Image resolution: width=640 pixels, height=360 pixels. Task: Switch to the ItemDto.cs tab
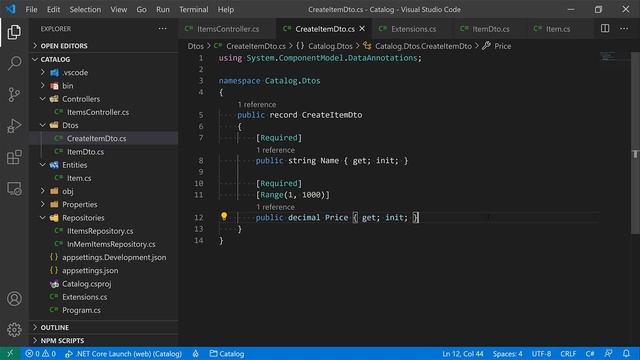490,29
